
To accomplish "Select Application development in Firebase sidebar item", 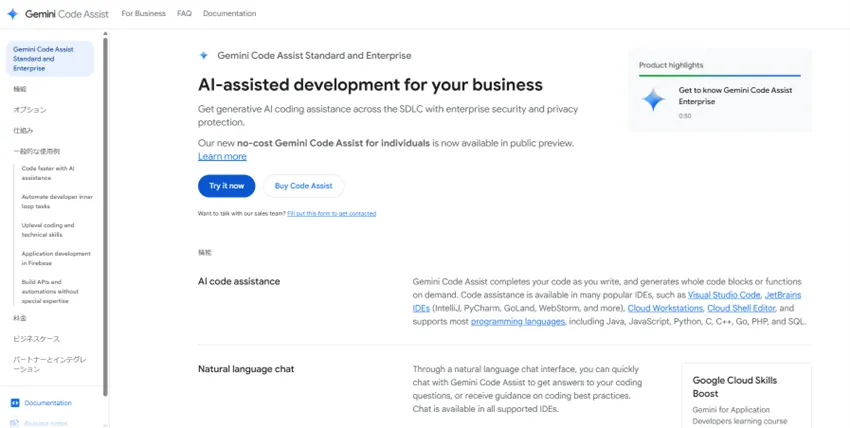I will coord(56,258).
